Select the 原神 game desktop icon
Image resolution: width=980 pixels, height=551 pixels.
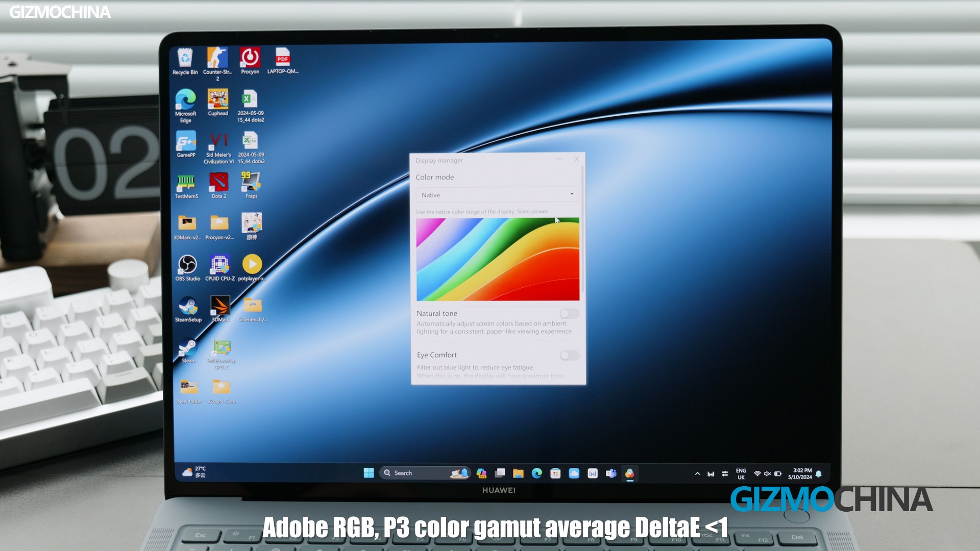252,227
